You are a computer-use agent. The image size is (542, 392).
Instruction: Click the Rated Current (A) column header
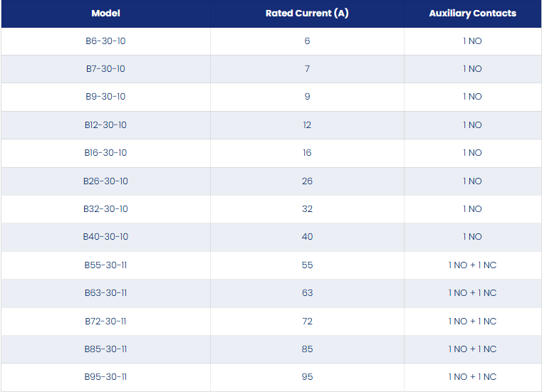(307, 13)
